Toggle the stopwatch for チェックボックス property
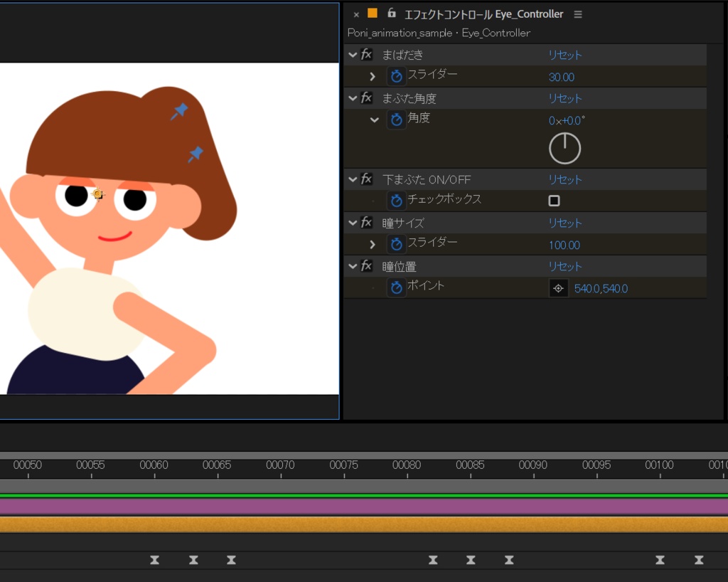Screen dimensions: 728x582 click(396, 201)
